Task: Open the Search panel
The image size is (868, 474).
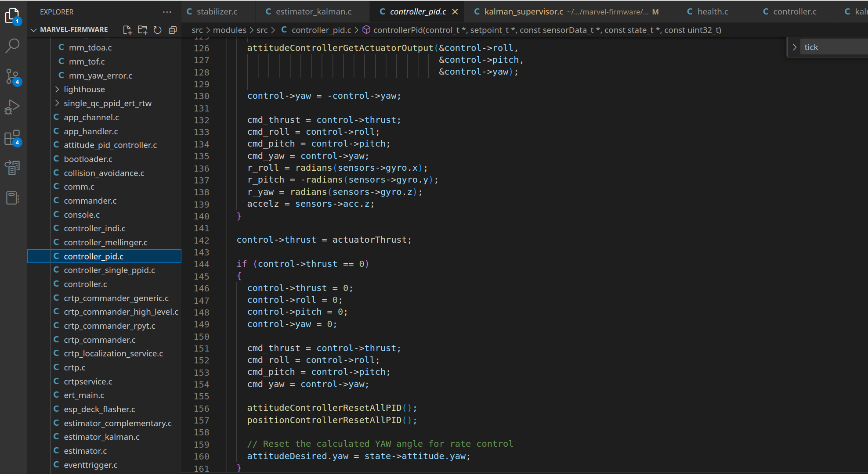Action: point(12,46)
